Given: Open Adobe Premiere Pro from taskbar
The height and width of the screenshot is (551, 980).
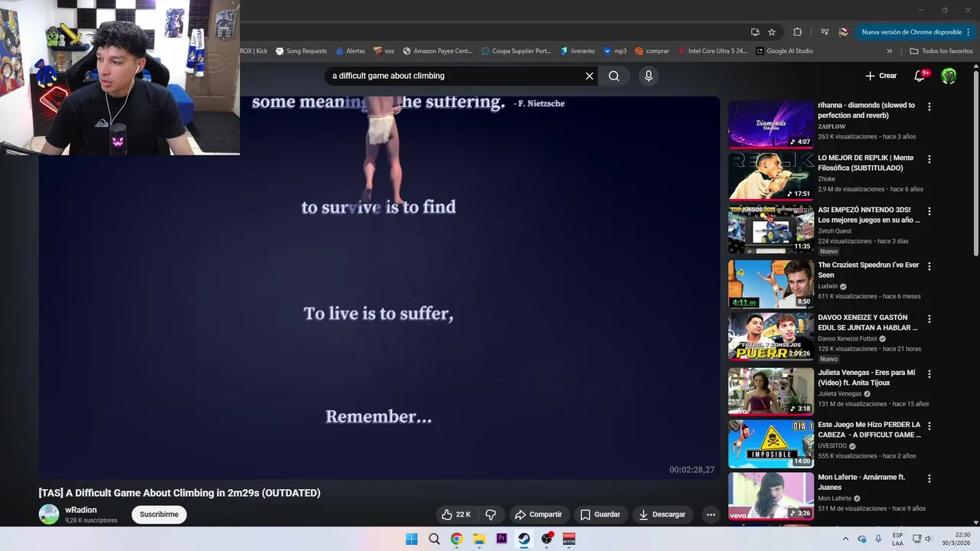Looking at the screenshot, I should pyautogui.click(x=501, y=539).
